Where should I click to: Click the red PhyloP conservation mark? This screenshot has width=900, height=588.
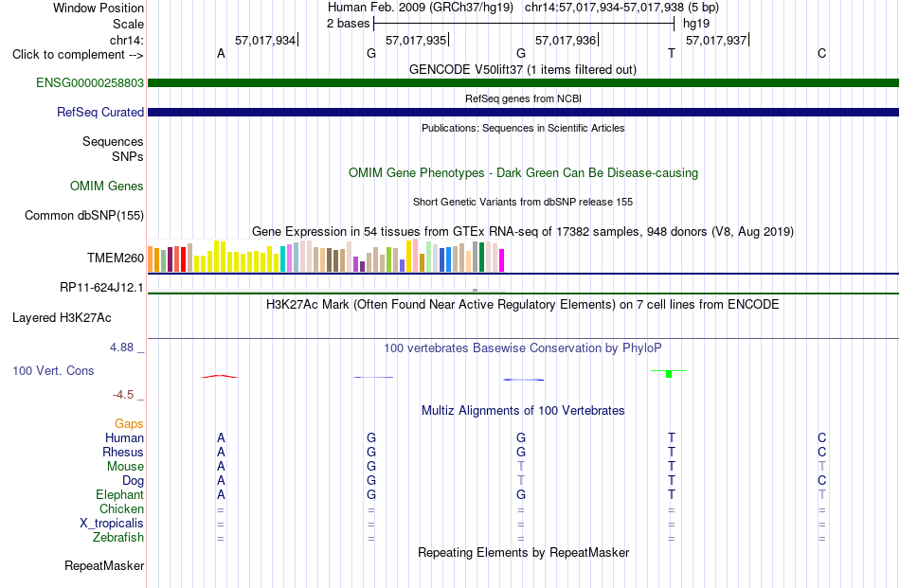coord(219,376)
